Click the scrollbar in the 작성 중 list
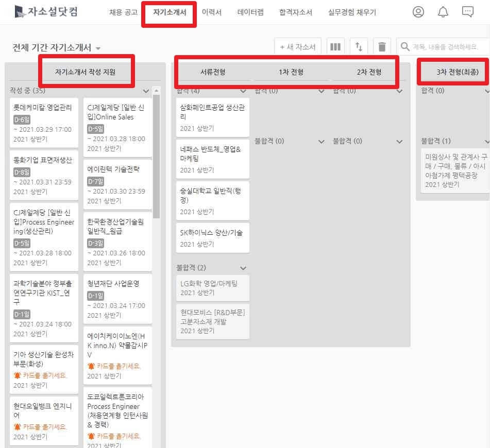The width and height of the screenshot is (490, 448). click(157, 156)
